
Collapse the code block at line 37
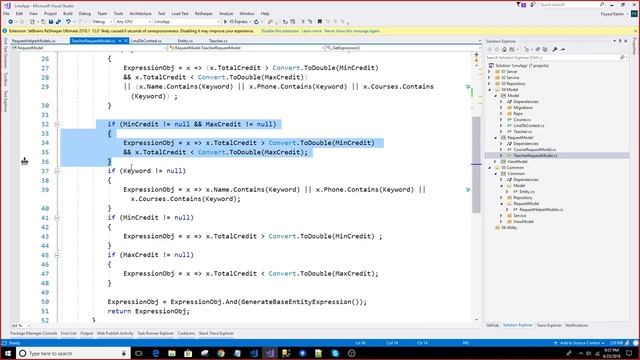point(57,171)
